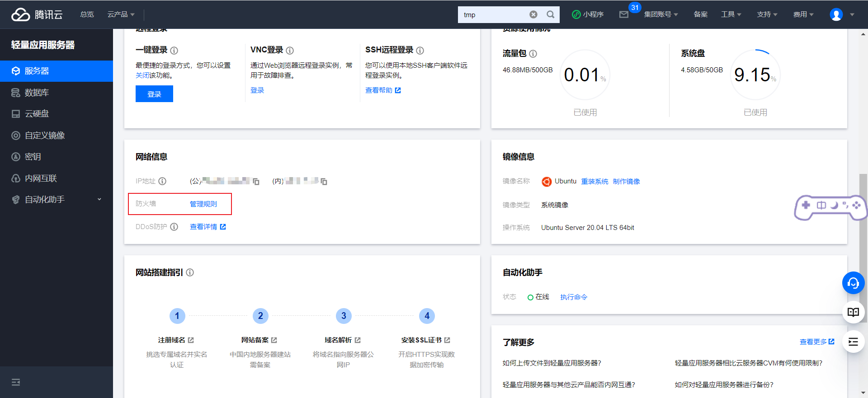Screen dimensions: 868x398
Task: Select 密钥 in the sidebar
Action: 57,157
